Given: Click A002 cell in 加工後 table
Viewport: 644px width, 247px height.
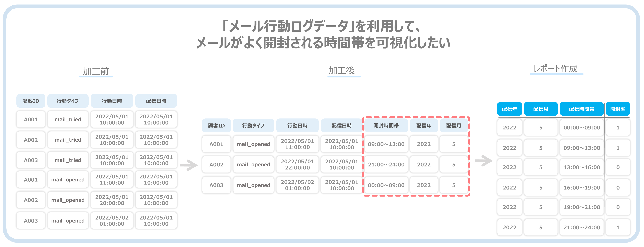Looking at the screenshot, I should [x=216, y=165].
